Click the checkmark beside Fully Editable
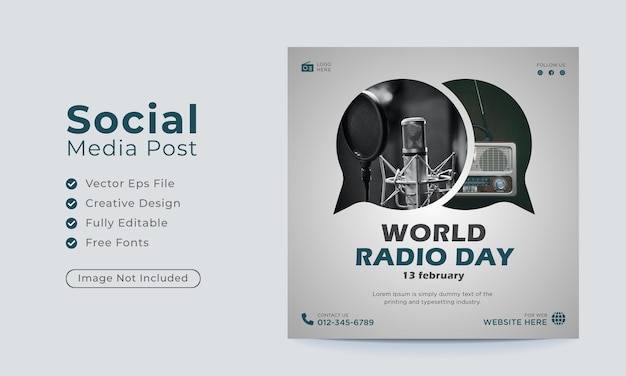The width and height of the screenshot is (626, 376). 71,223
